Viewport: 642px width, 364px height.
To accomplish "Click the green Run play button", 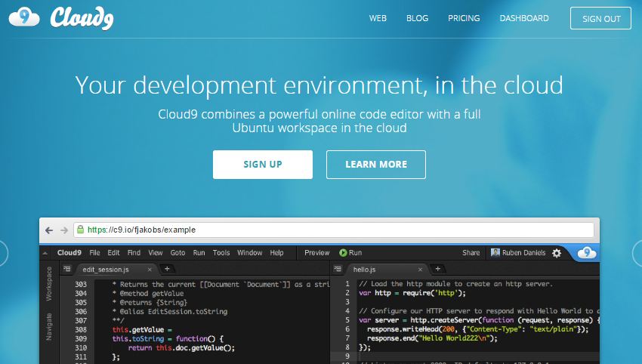I will [x=343, y=253].
